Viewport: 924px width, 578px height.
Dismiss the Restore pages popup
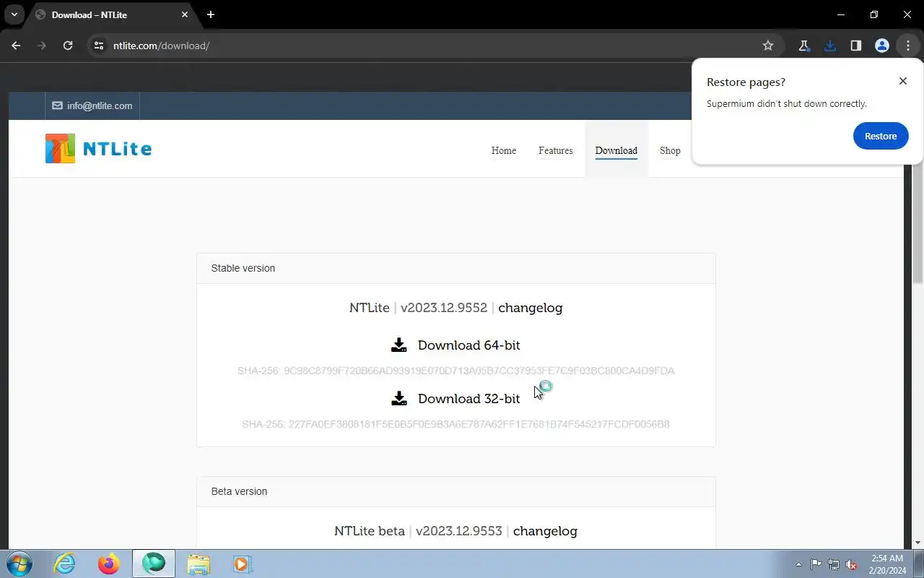(x=903, y=81)
